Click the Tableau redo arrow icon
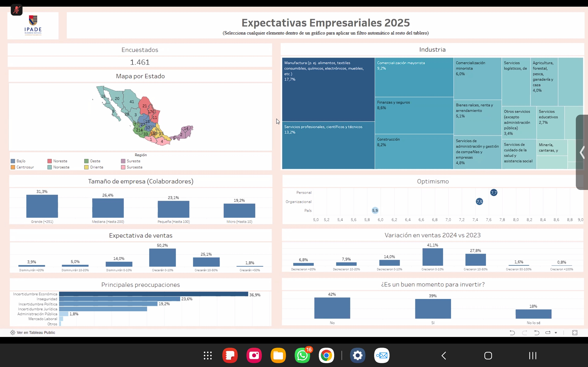588x367 pixels. pos(524,333)
